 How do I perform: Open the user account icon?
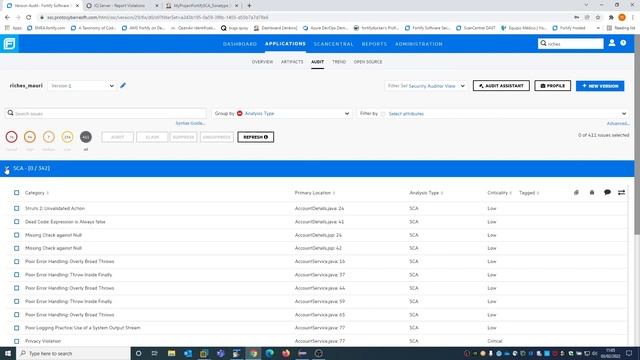611,43
